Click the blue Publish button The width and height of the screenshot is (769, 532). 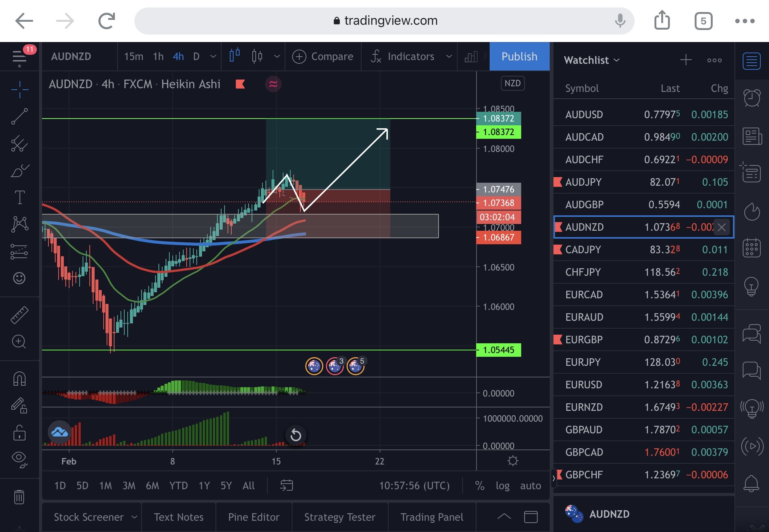[519, 57]
